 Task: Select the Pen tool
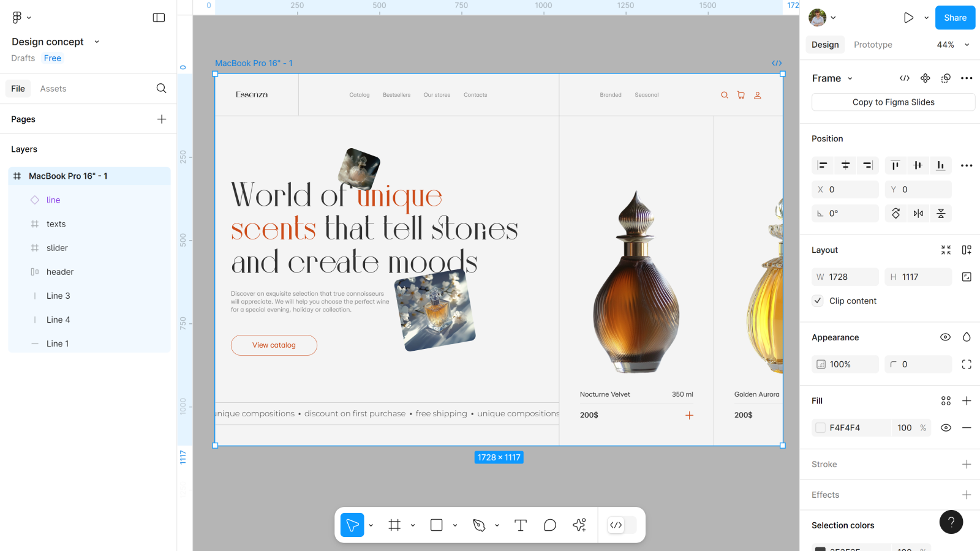click(479, 525)
